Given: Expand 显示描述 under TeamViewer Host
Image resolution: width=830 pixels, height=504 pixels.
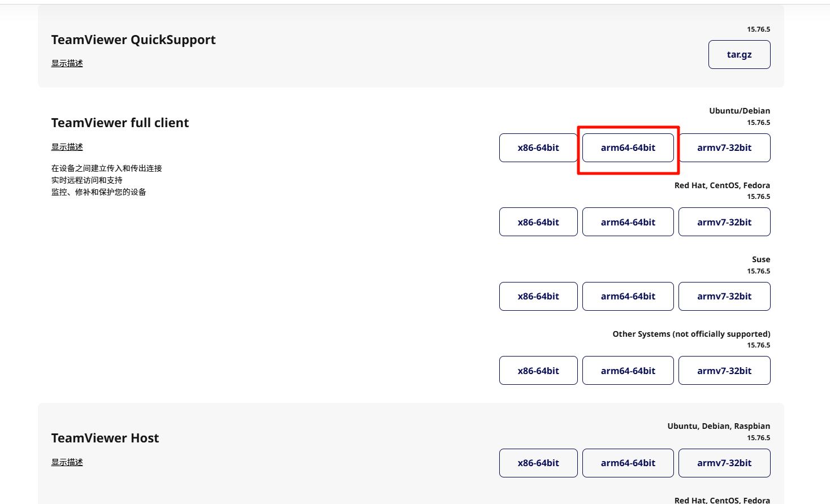Looking at the screenshot, I should click(x=67, y=462).
